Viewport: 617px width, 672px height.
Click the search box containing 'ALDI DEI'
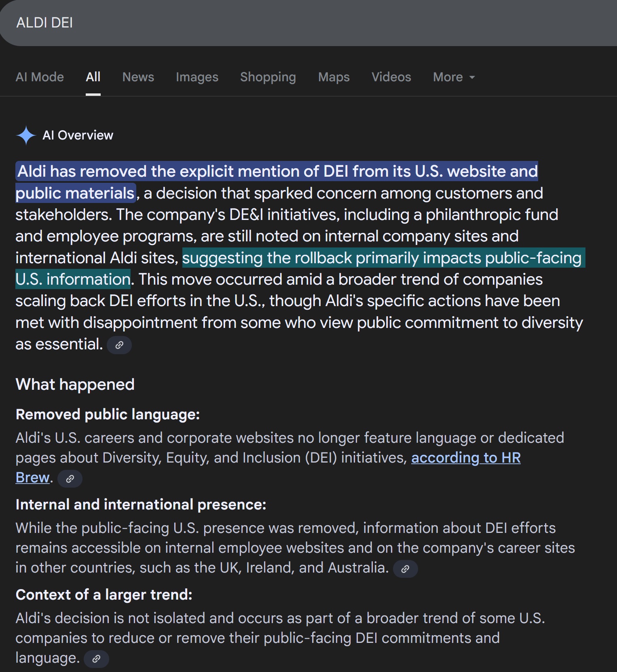pos(308,23)
